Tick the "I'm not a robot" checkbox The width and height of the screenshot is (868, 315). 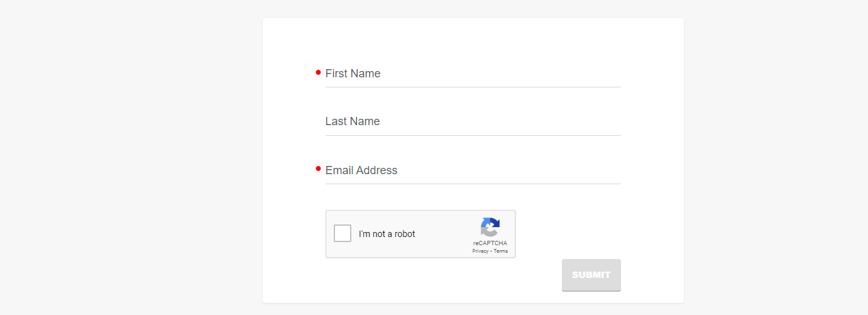coord(343,233)
